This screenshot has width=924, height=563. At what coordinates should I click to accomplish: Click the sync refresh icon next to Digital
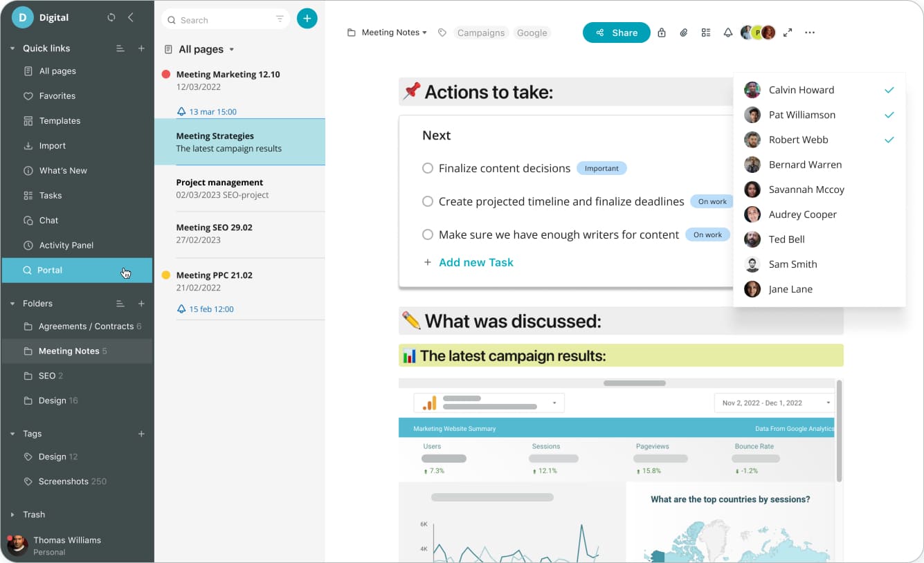pyautogui.click(x=111, y=17)
